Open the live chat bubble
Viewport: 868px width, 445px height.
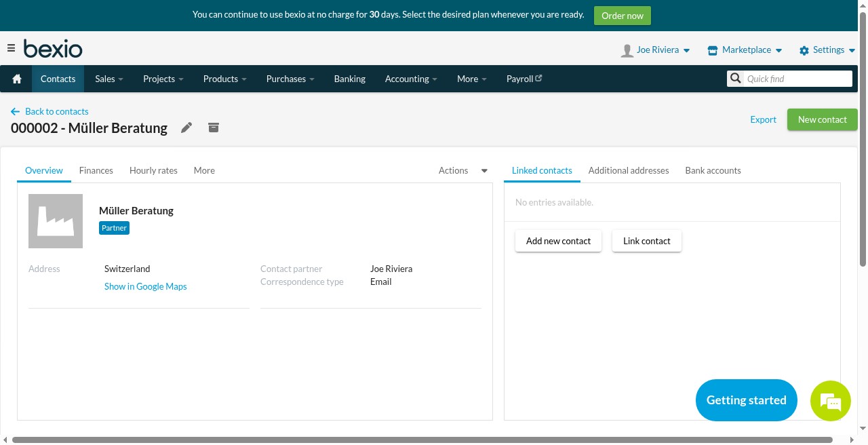pyautogui.click(x=831, y=400)
